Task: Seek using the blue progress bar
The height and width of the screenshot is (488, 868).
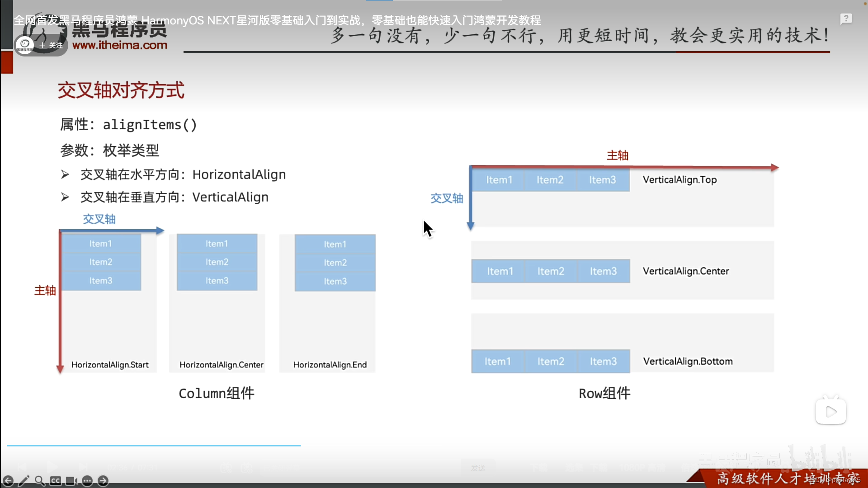Action: 154,446
